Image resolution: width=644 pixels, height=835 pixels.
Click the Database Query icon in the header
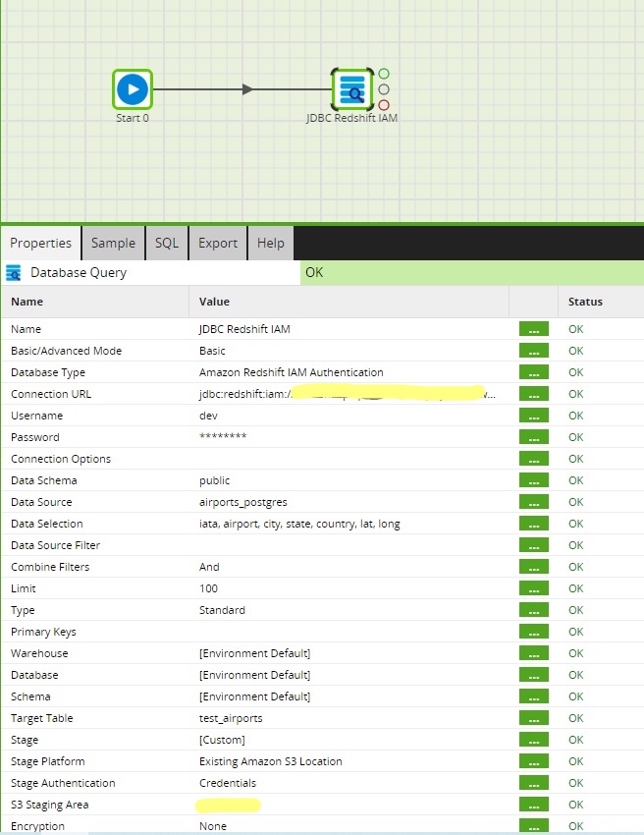pos(14,273)
